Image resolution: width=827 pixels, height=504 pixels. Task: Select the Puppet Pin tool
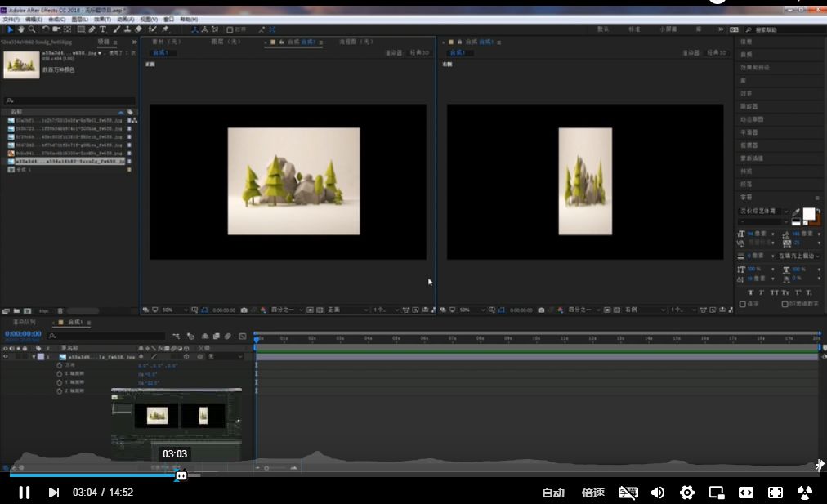pos(165,29)
